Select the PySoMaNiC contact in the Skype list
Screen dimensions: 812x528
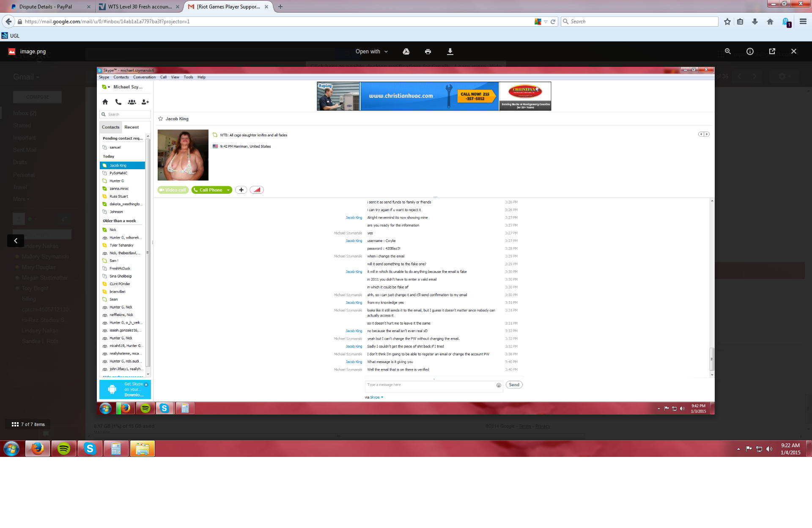pyautogui.click(x=123, y=173)
